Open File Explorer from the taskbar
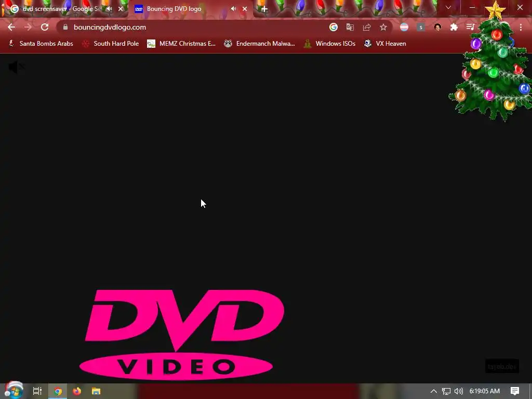 96,391
